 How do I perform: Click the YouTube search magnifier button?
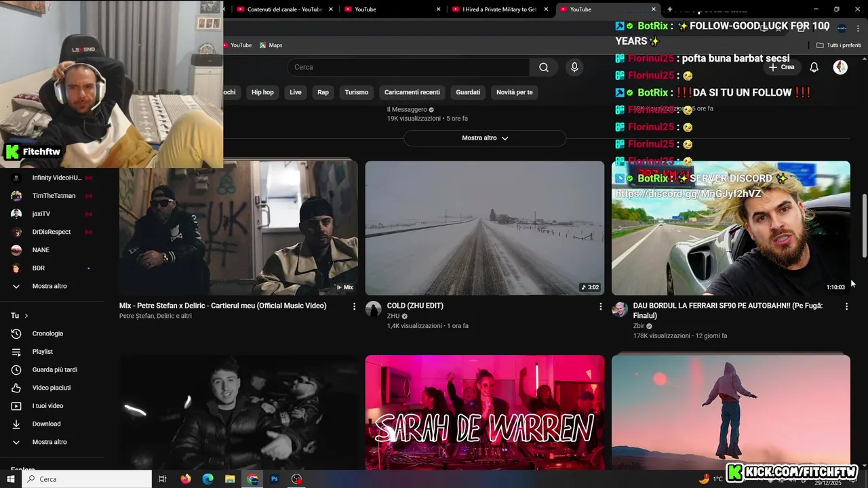pyautogui.click(x=544, y=67)
